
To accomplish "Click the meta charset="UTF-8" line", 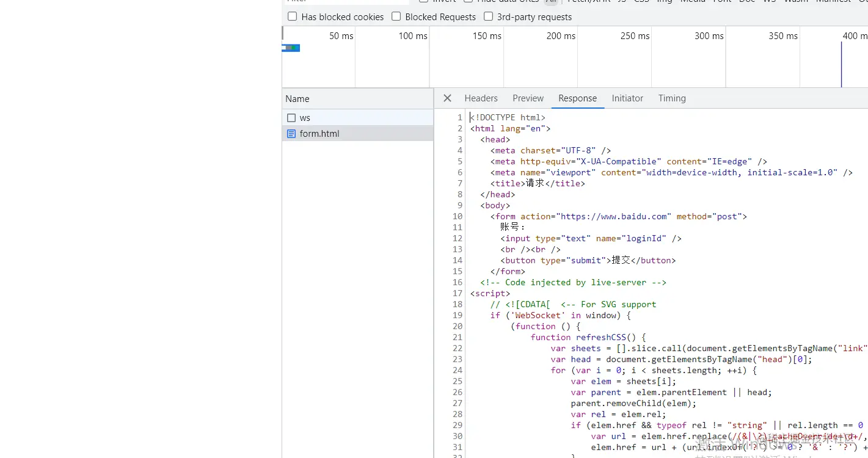I will (x=550, y=150).
